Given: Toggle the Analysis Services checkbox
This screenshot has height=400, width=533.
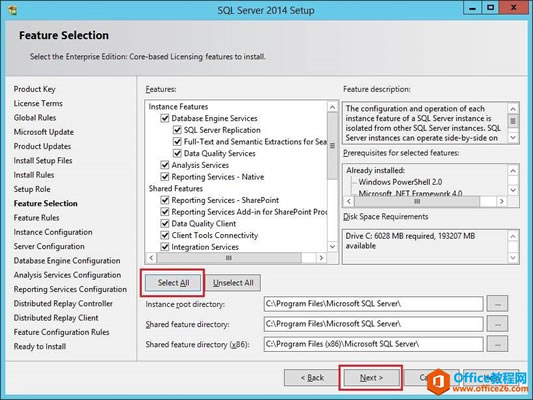Looking at the screenshot, I should tap(165, 165).
